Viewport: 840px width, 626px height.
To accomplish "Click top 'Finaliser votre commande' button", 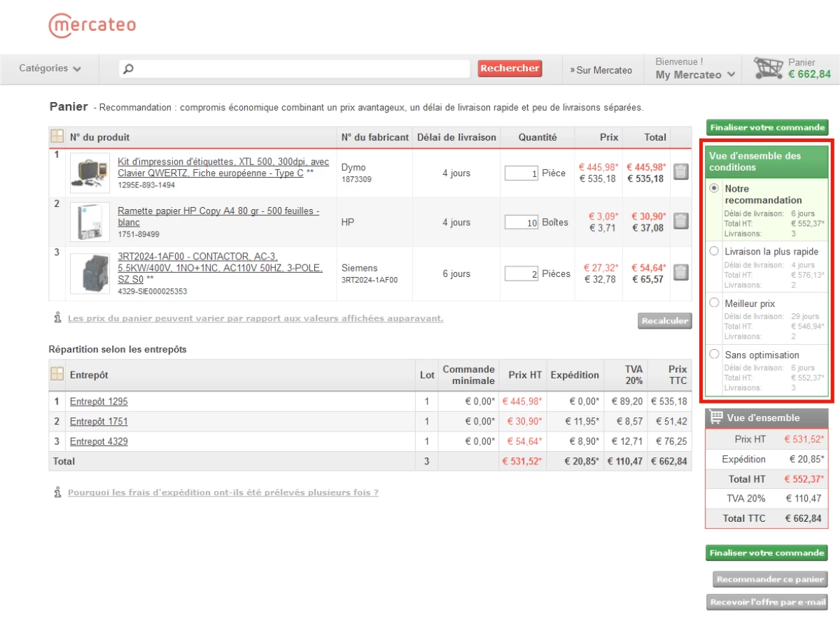I will [x=767, y=127].
